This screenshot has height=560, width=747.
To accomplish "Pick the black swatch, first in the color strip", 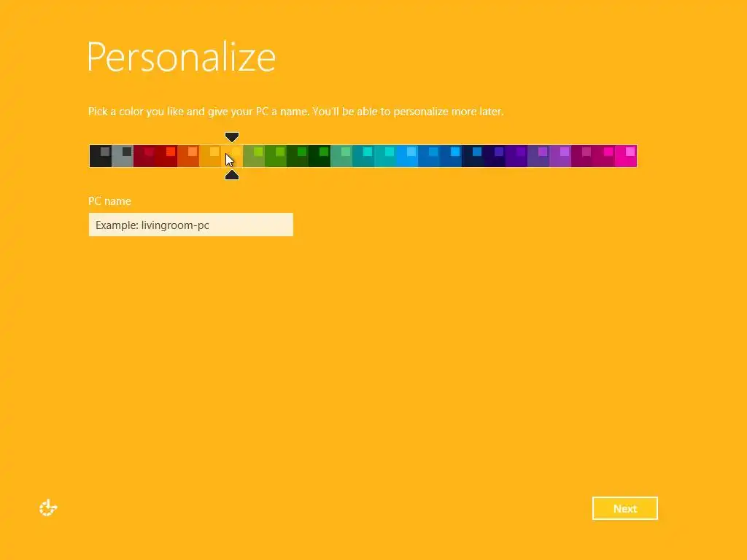I will 101,156.
